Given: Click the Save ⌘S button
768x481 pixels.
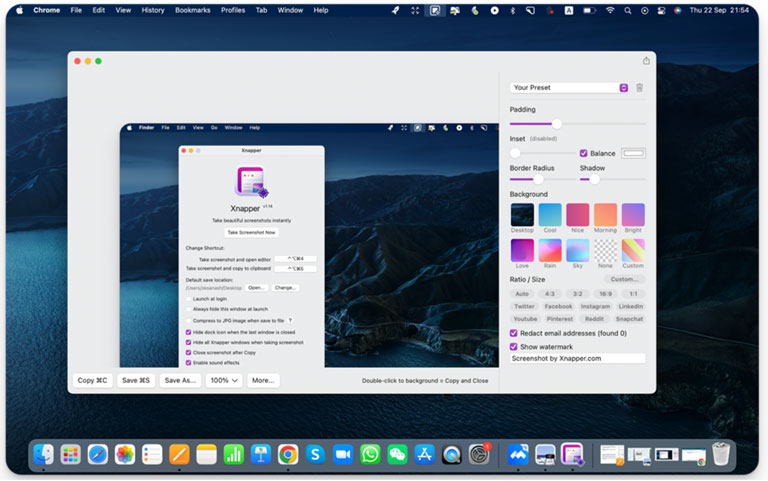Looking at the screenshot, I should (x=136, y=380).
